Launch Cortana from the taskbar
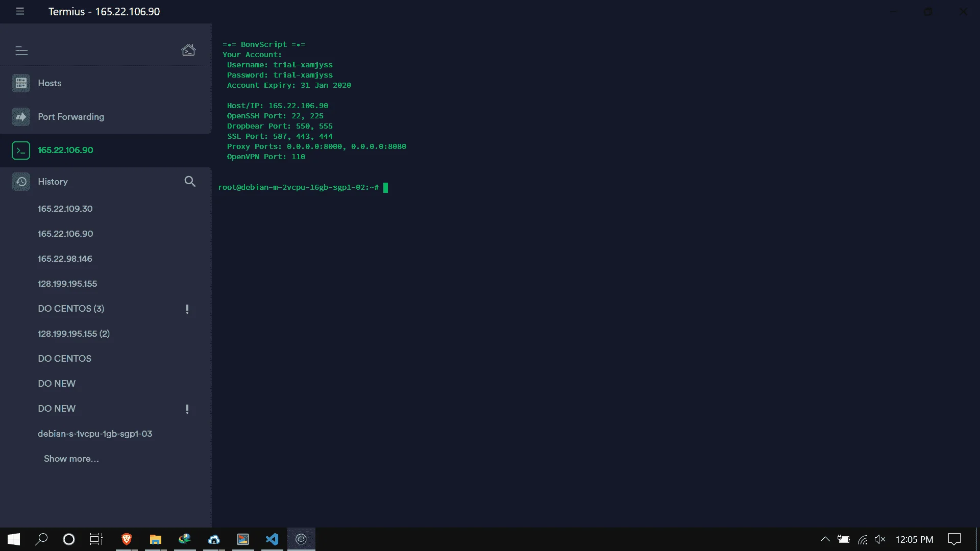 coord(68,539)
